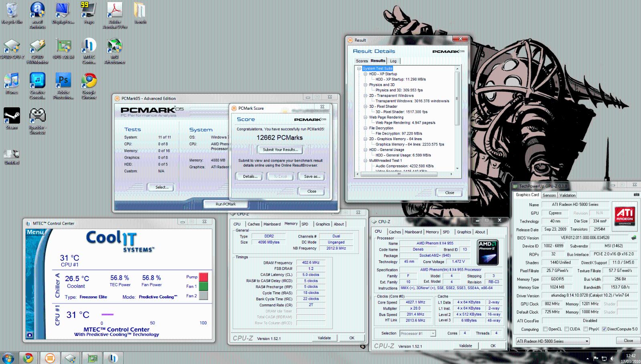Select the MTEC Control desktop shortcut
This screenshot has height=364, width=641.
pyautogui.click(x=89, y=51)
